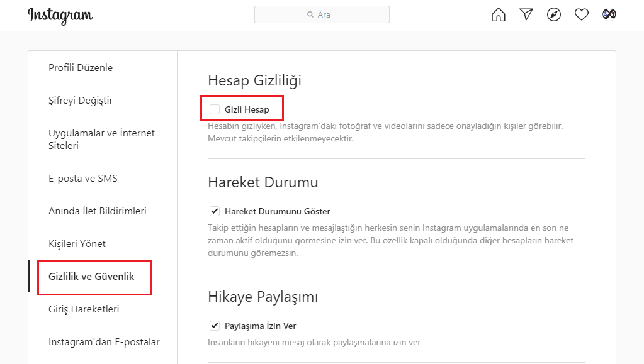This screenshot has height=364, width=644.
Task: Uncheck Paylaşıma İzin Ver
Action: click(215, 326)
